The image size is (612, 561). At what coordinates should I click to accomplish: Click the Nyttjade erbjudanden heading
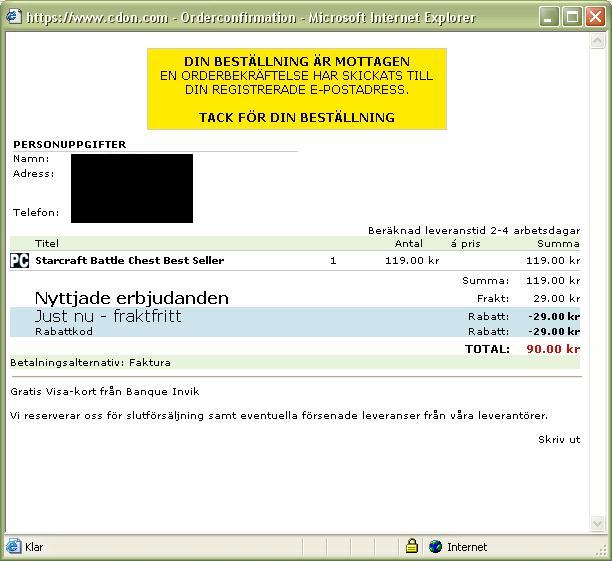pos(132,298)
